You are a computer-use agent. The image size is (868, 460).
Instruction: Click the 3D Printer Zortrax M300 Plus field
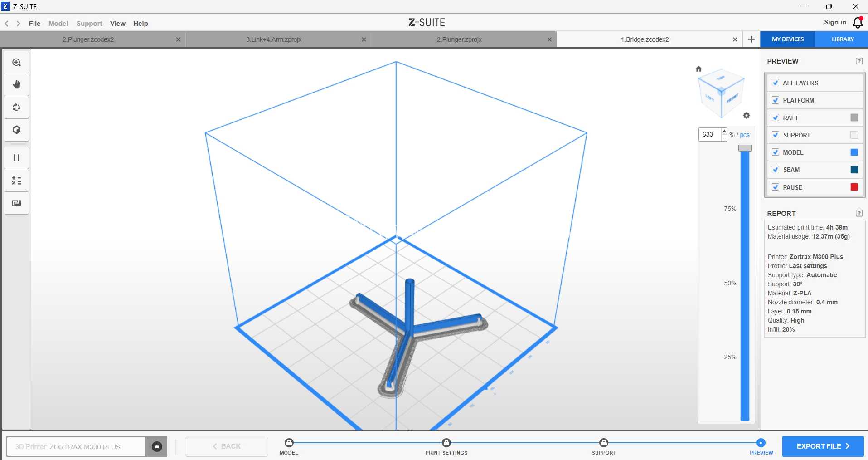point(76,446)
